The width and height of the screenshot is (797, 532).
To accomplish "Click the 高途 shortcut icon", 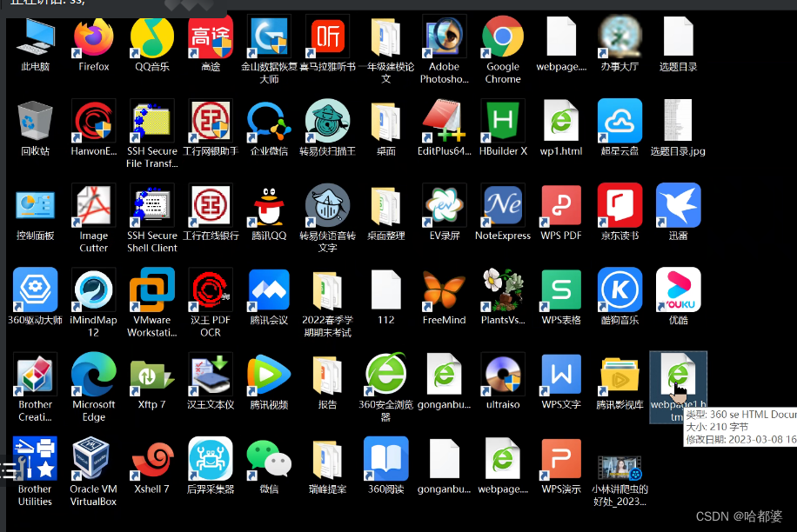I will coord(211,37).
